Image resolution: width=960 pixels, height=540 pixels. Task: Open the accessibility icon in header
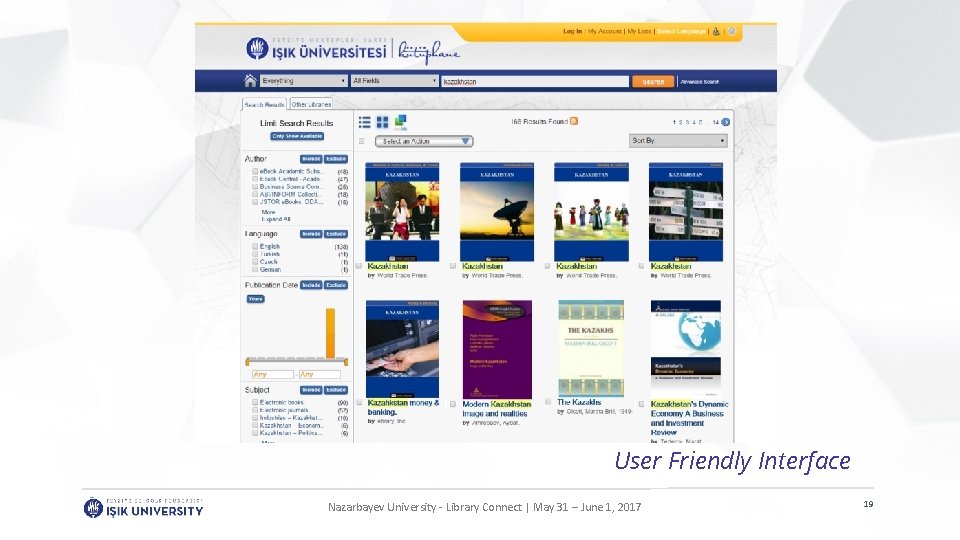point(716,31)
